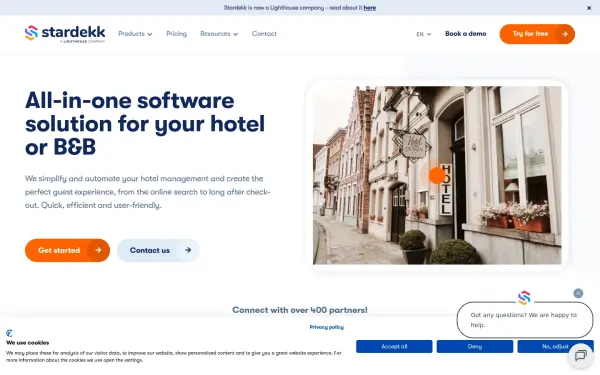
Task: Open the Privacy policy link
Action: 327,327
